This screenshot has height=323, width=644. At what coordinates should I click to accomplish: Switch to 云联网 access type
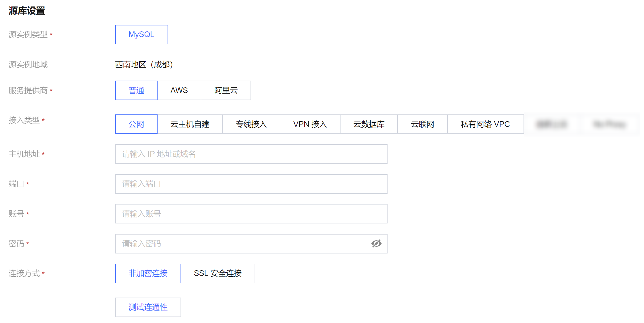[x=422, y=124]
